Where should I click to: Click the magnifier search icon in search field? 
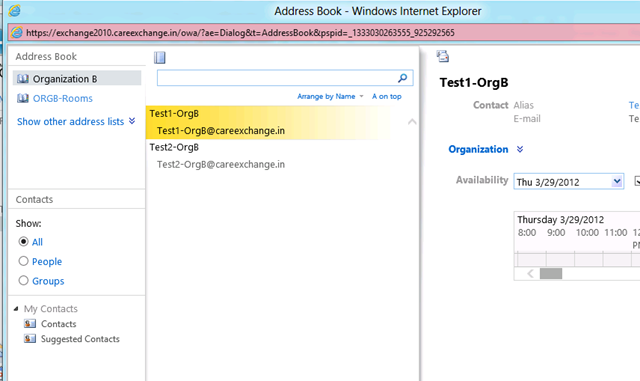[402, 78]
